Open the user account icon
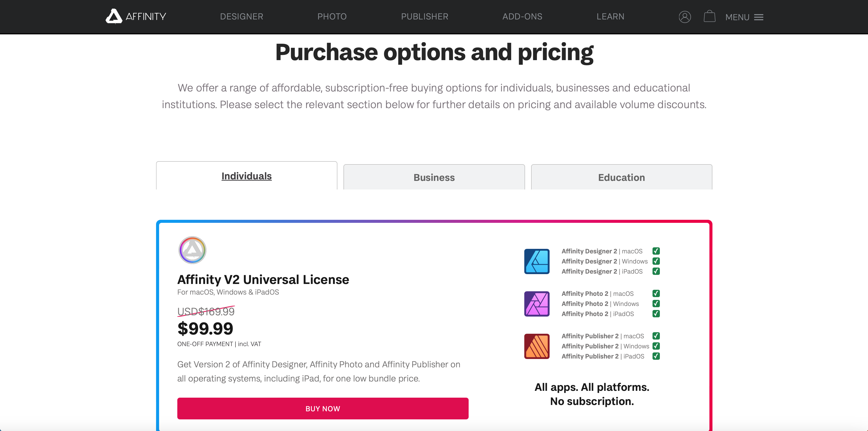 685,17
